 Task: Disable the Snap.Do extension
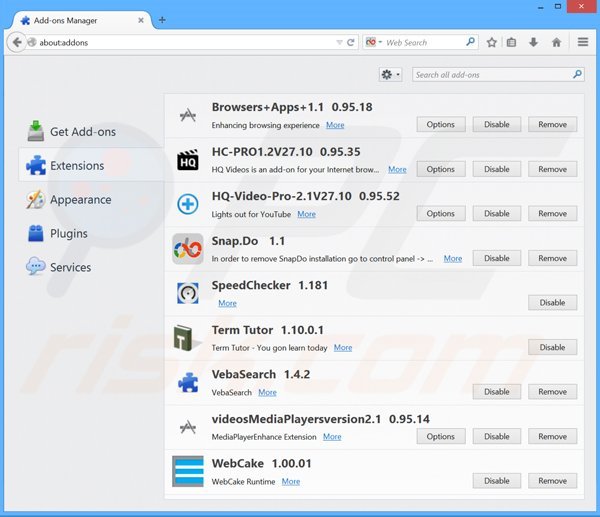point(497,258)
